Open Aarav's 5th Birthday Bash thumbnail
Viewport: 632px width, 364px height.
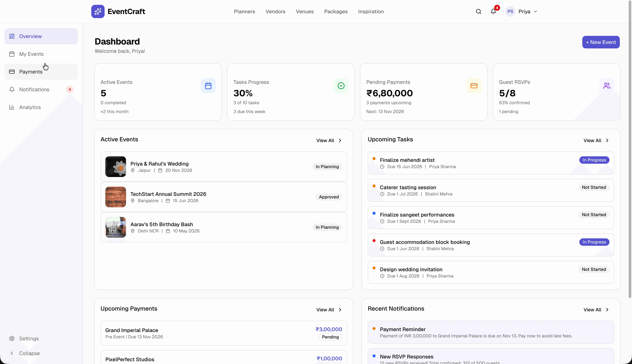[115, 227]
